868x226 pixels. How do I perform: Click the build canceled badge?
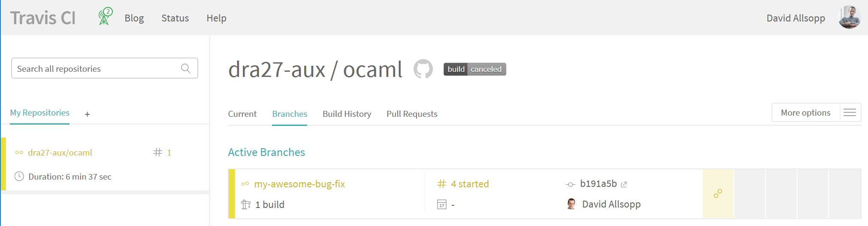(475, 69)
